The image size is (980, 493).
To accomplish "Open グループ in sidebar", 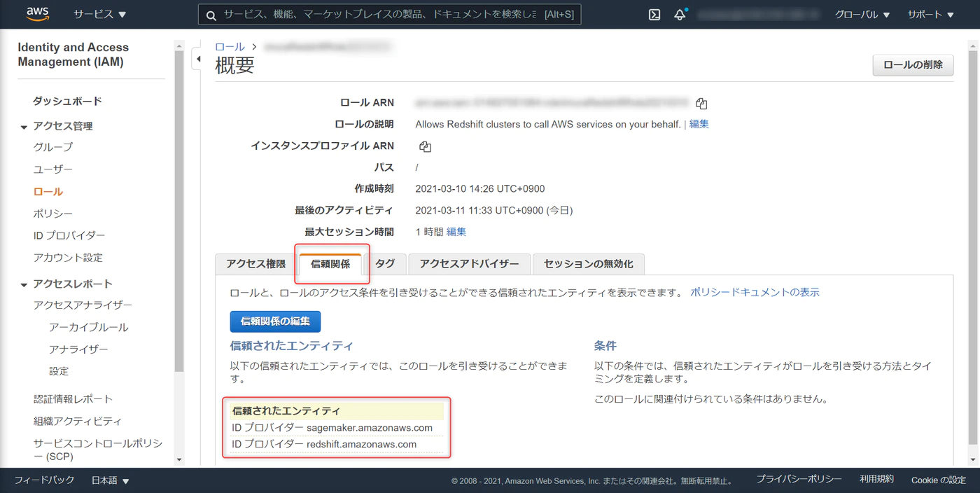I will point(53,147).
